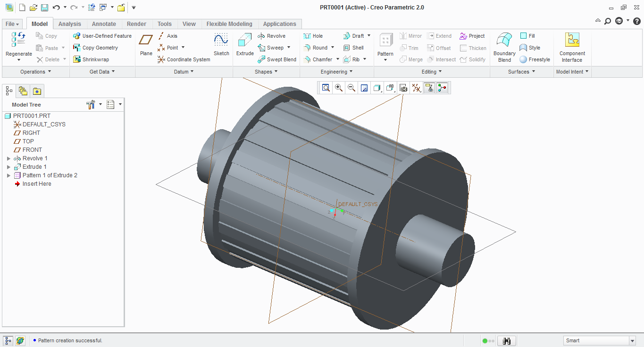644x347 pixels.
Task: Open the Round dropdown arrow
Action: [333, 48]
